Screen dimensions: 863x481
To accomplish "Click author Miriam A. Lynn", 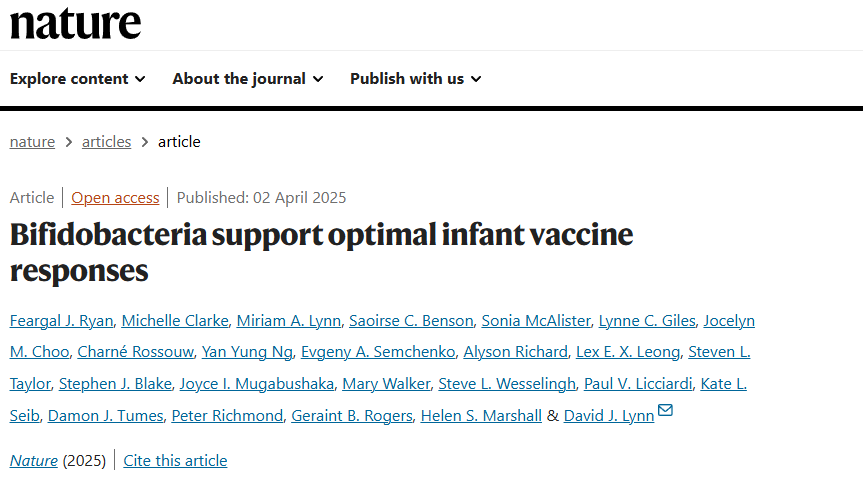I will click(x=289, y=321).
